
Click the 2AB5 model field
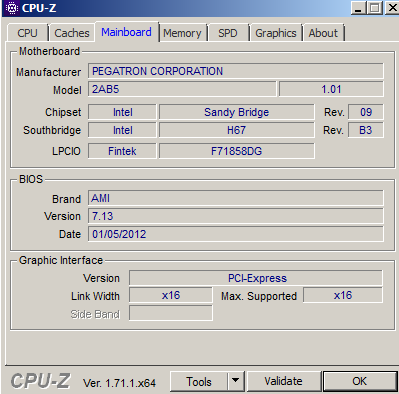tap(182, 89)
